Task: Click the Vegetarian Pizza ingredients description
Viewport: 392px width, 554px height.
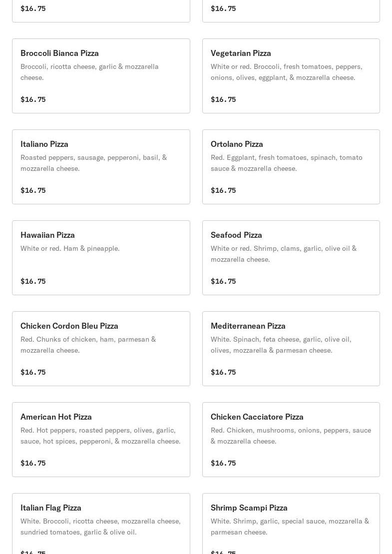Action: tap(286, 72)
